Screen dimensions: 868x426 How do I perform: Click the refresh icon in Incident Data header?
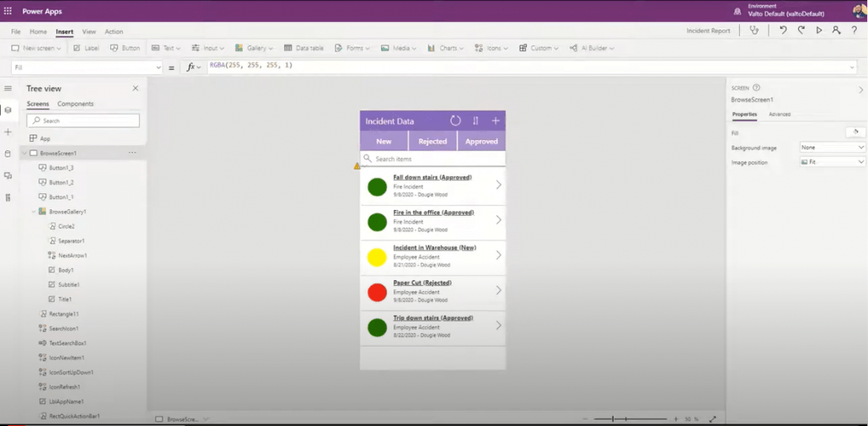[x=455, y=121]
